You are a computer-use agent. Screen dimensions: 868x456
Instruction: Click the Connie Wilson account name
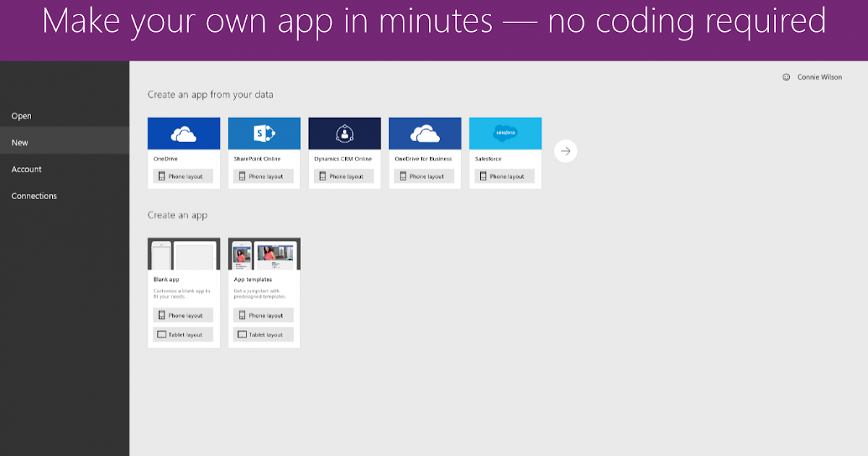pyautogui.click(x=821, y=77)
